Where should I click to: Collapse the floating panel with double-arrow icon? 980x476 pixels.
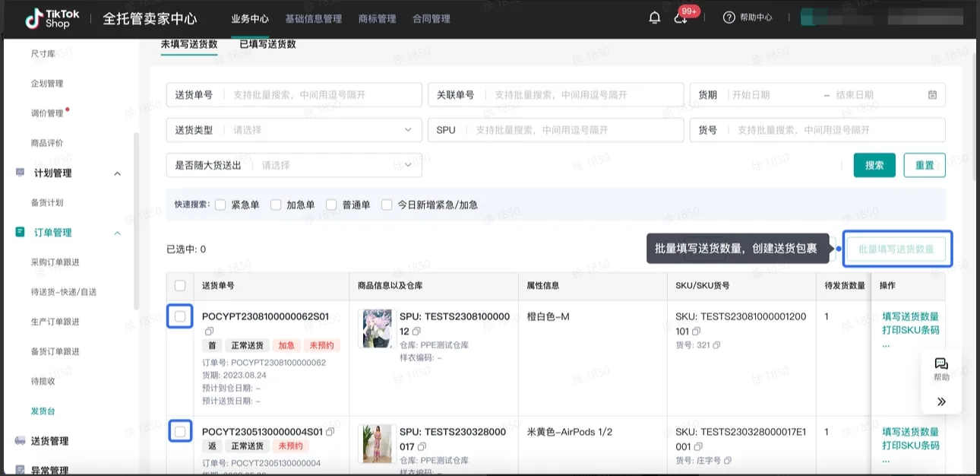pos(941,401)
